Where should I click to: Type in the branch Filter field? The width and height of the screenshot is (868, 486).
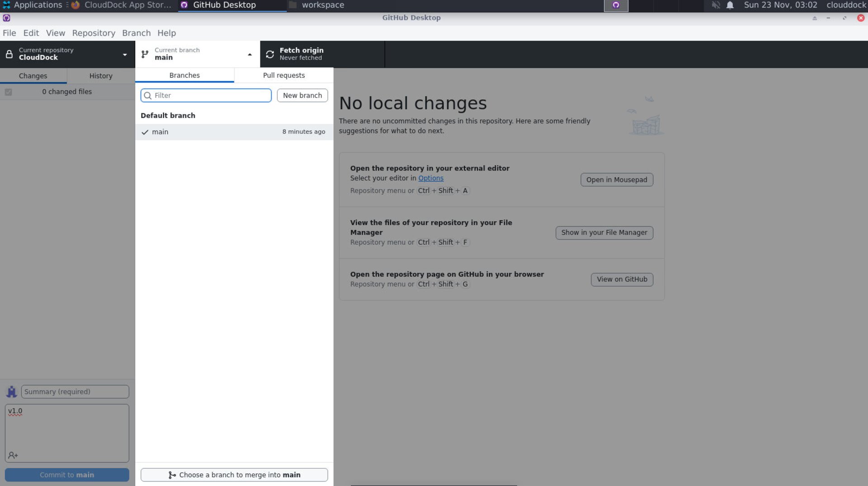point(206,95)
